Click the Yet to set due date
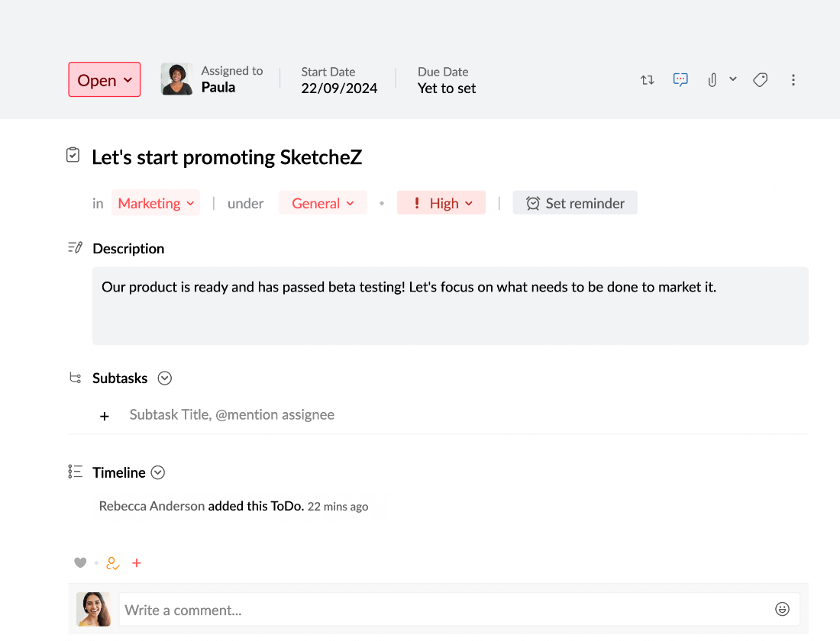 click(447, 89)
